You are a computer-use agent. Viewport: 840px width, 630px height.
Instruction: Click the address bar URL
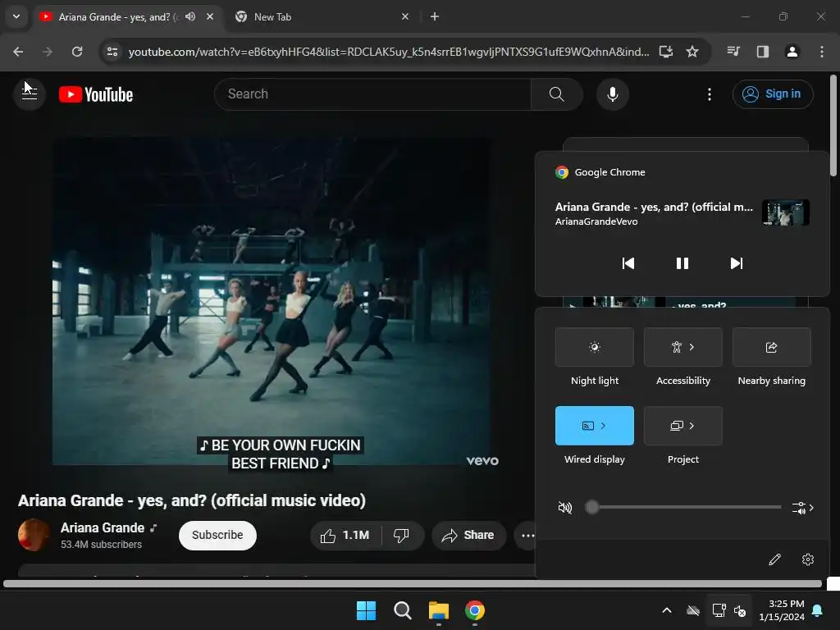(x=388, y=52)
